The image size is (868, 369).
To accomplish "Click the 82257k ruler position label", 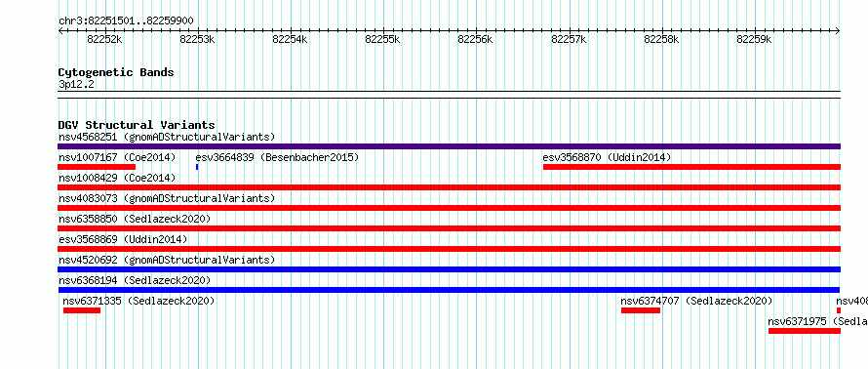I will tap(569, 39).
